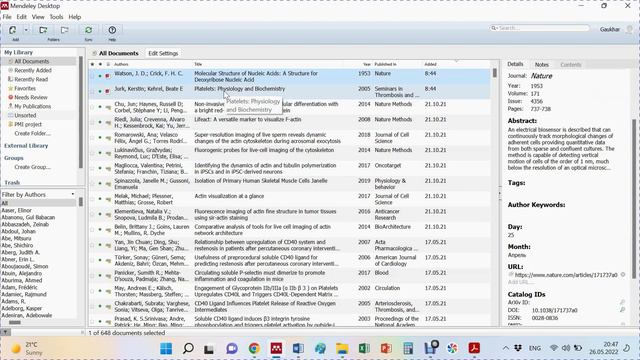Open the Trash section

(x=12, y=182)
